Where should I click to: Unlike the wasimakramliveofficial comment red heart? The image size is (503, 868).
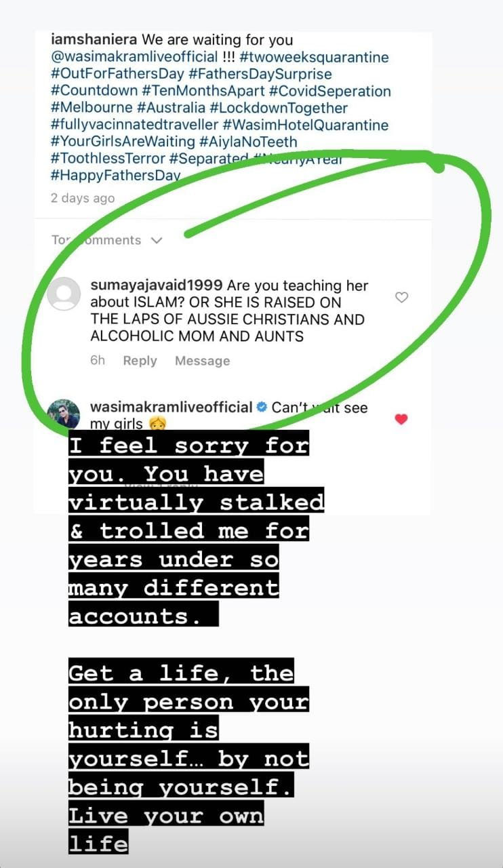pyautogui.click(x=401, y=419)
